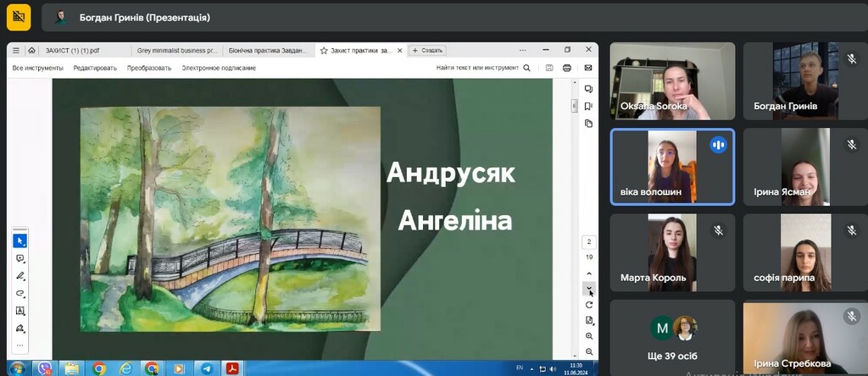This screenshot has width=868, height=376.
Task: Send the file by email icon
Action: coord(588,68)
